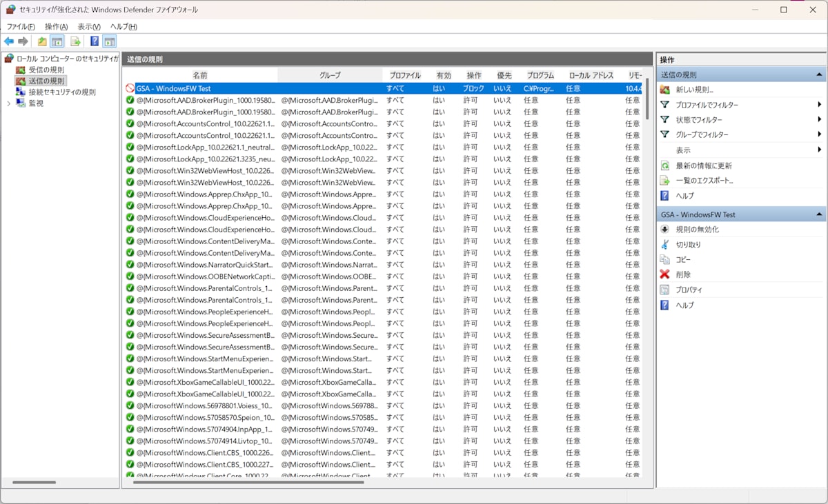Screen dimensions: 828x504
Task: Click the export icon beside 一覧のエクスポート...
Action: point(664,181)
